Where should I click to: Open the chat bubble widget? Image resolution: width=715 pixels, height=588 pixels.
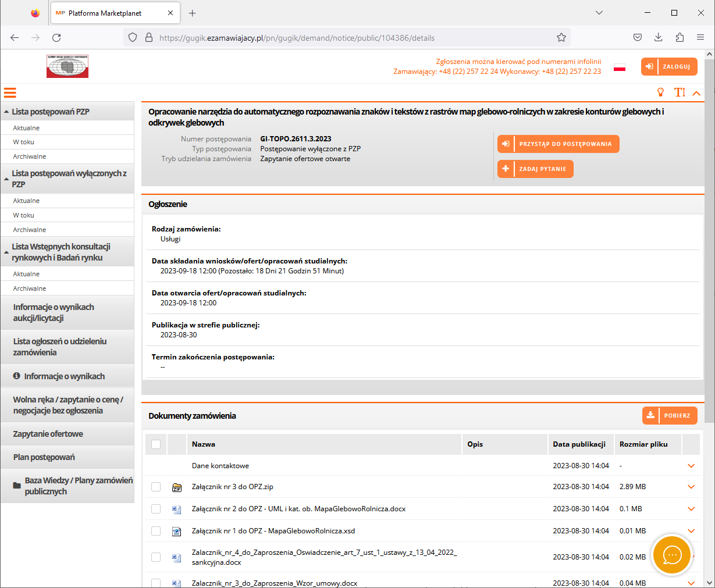[x=672, y=555]
